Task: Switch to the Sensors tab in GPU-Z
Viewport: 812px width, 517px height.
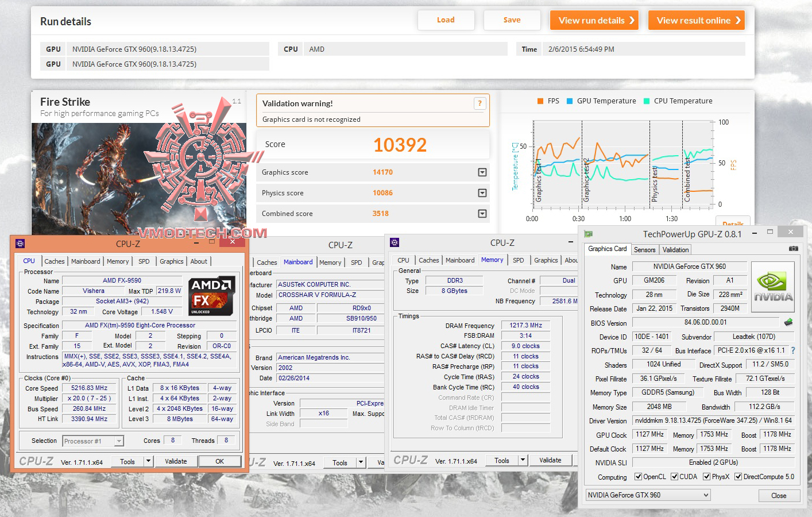Action: [x=644, y=250]
